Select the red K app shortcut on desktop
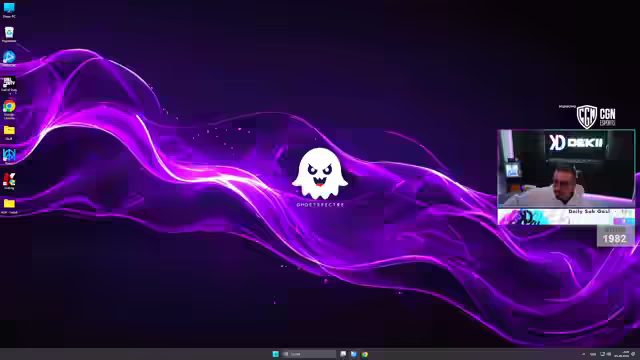Image resolution: width=640 pixels, height=360 pixels. tap(9, 181)
